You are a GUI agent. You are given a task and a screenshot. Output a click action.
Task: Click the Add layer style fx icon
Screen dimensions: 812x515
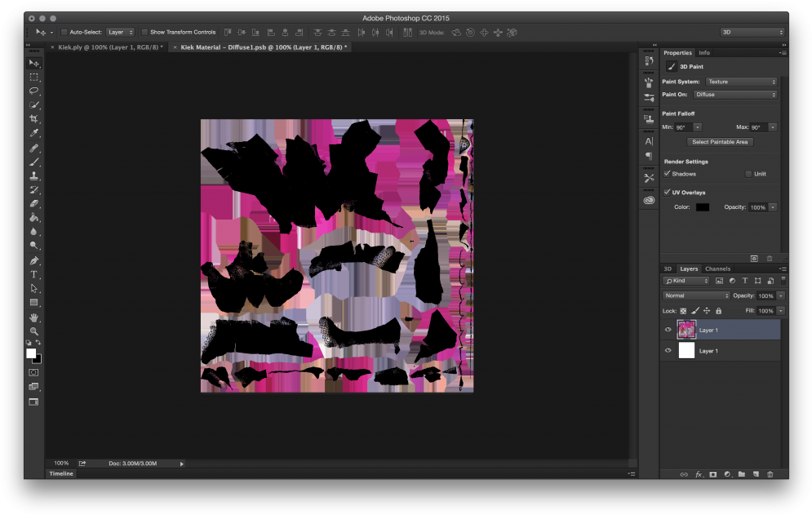[x=699, y=474]
